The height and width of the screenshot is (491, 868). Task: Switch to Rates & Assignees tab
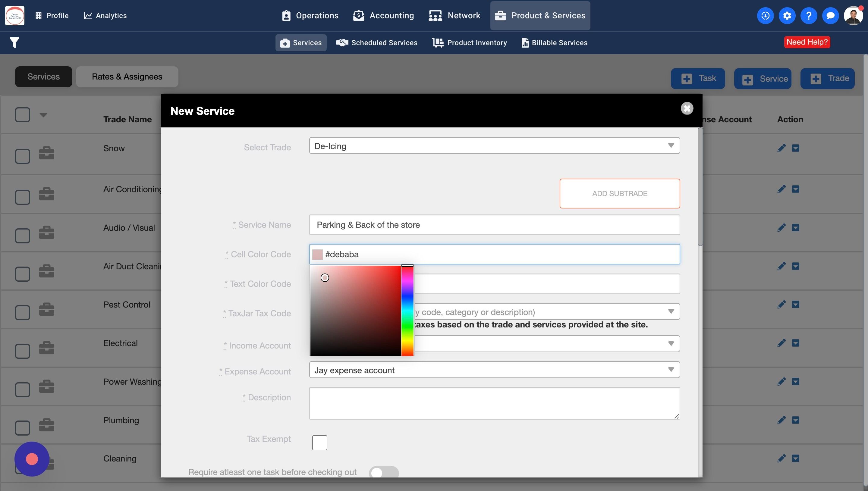pyautogui.click(x=127, y=77)
